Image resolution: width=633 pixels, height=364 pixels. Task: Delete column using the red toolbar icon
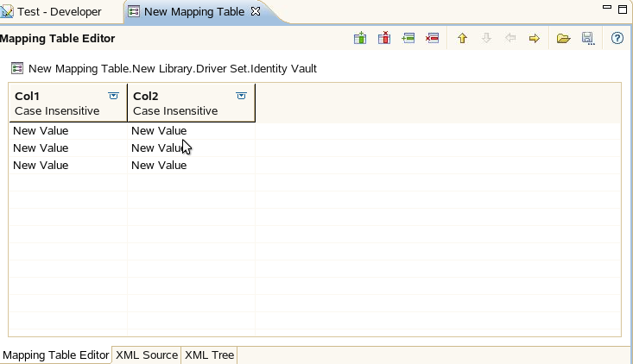384,38
